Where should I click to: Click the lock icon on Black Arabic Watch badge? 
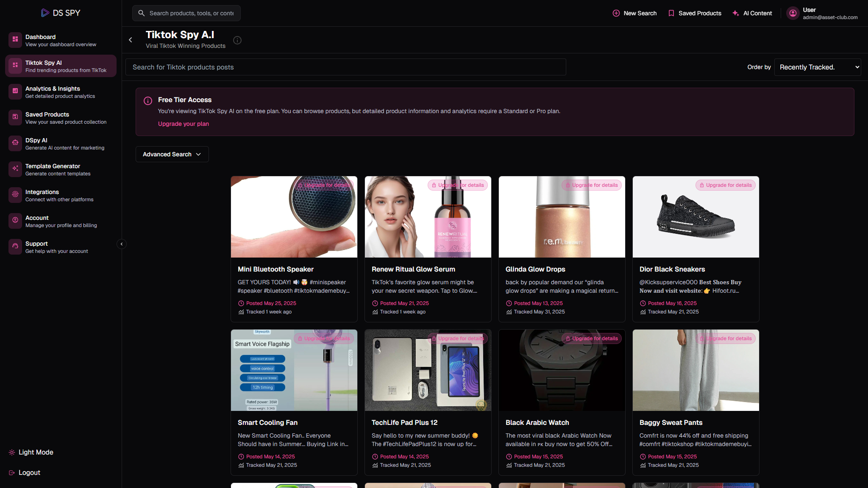[568, 338]
